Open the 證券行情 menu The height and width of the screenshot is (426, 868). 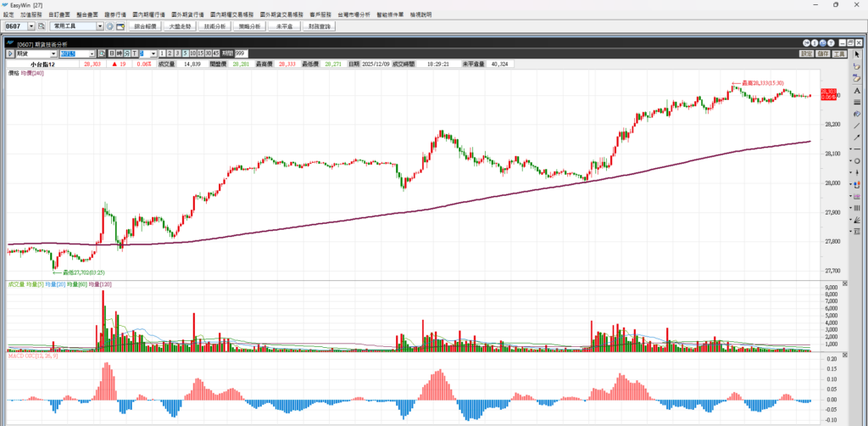(114, 15)
